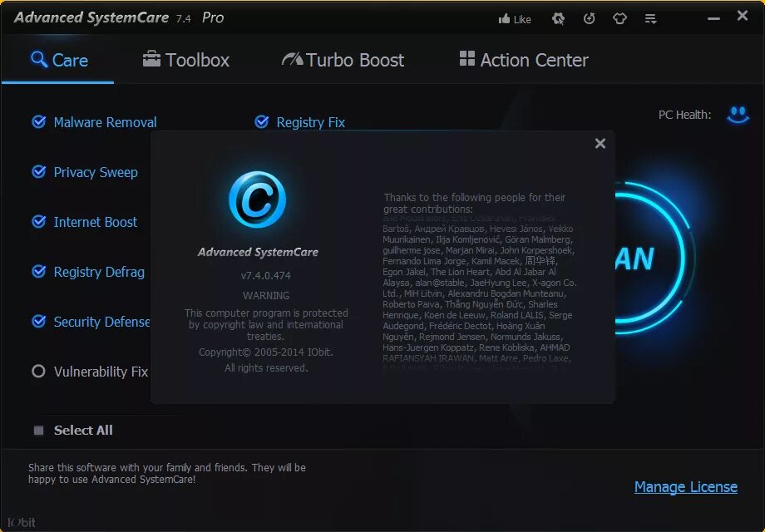The width and height of the screenshot is (765, 532).
Task: Click the 'Share this software' message text
Action: click(167, 473)
